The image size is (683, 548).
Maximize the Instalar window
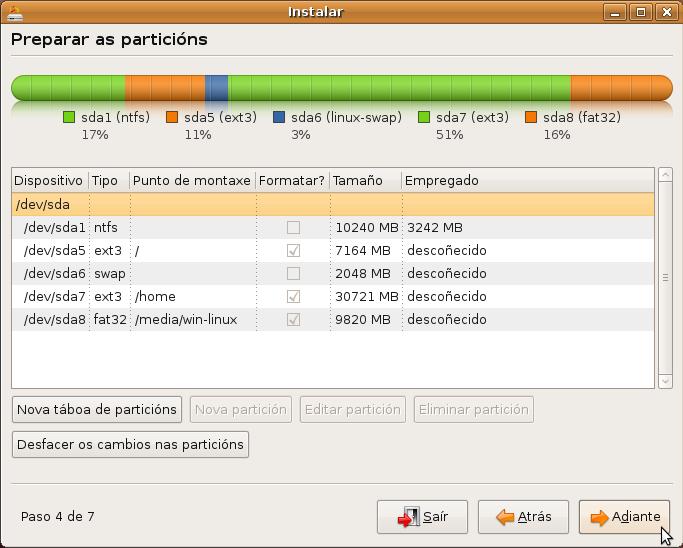(x=641, y=12)
